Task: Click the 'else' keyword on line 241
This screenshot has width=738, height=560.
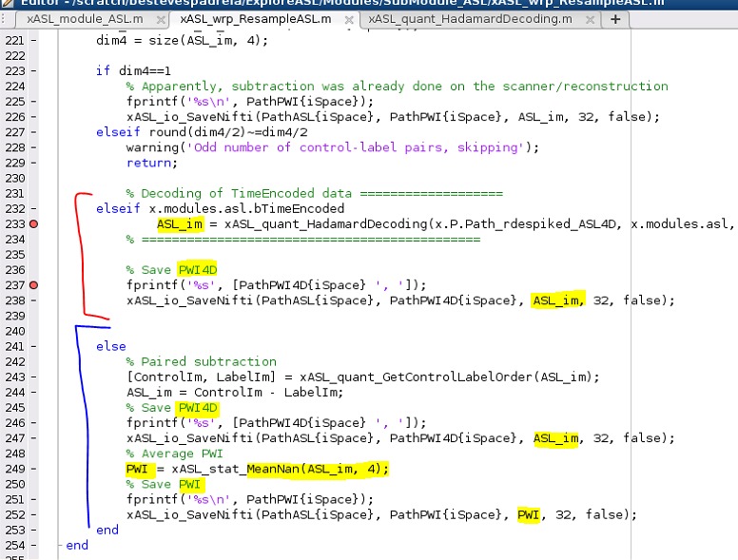Action: (x=111, y=346)
